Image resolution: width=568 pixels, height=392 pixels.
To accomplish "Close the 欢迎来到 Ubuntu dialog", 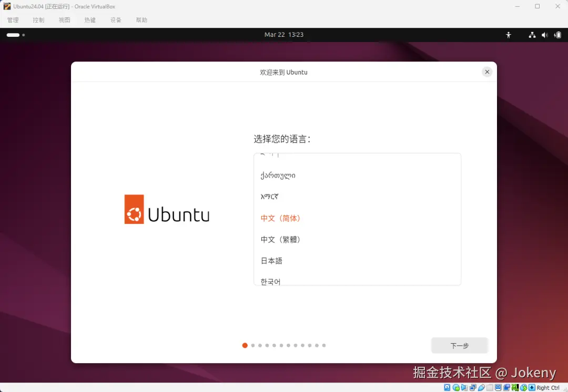I will click(x=487, y=71).
